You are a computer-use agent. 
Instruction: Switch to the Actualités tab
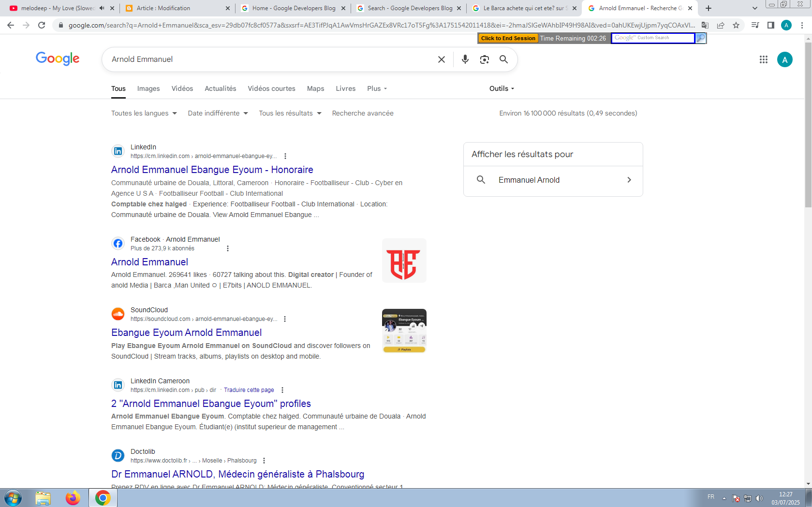[x=221, y=88]
